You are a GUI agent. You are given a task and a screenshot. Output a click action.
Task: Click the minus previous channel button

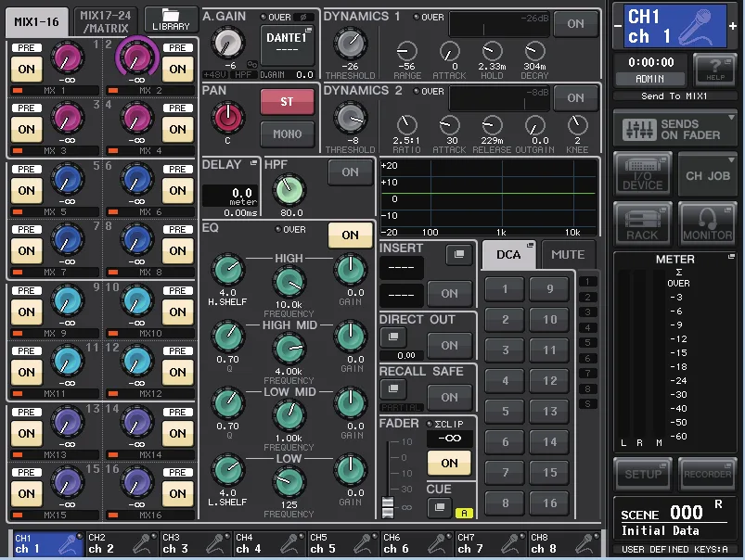(x=618, y=26)
